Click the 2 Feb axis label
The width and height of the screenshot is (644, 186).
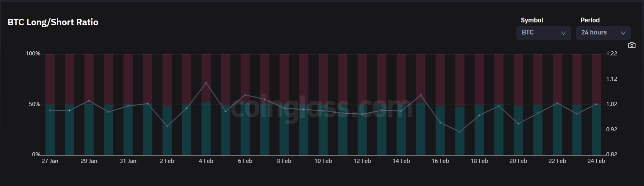[x=167, y=161]
